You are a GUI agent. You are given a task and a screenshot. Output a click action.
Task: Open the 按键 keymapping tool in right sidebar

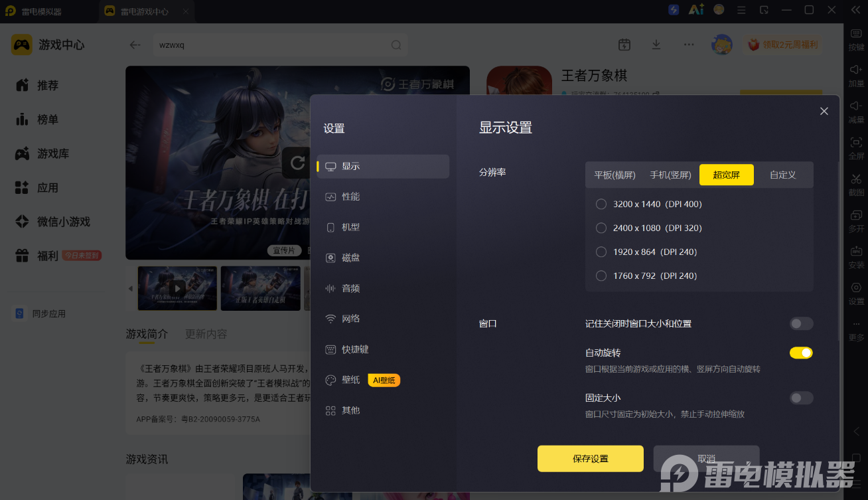click(856, 39)
